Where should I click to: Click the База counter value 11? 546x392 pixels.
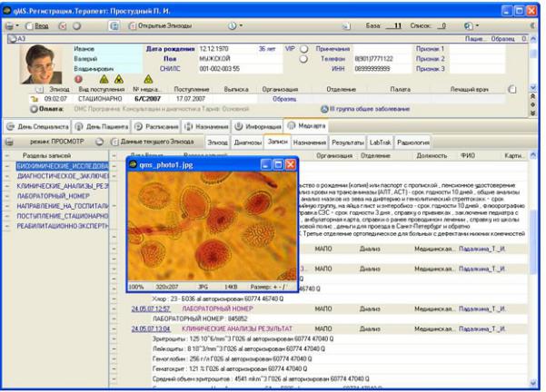pos(394,26)
